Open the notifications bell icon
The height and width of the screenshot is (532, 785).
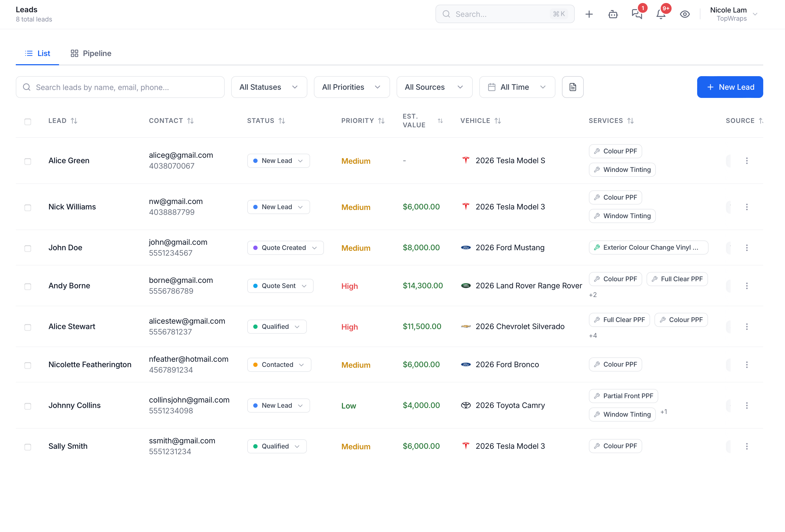coord(661,14)
